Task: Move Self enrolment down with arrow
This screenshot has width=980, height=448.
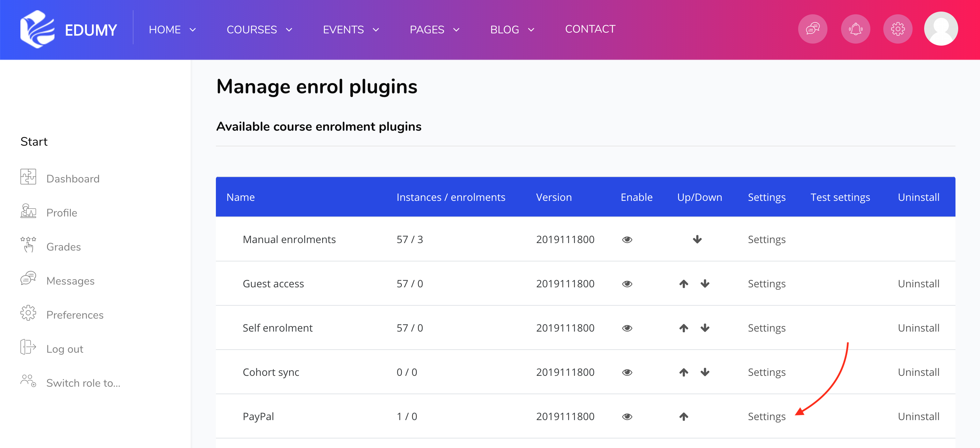Action: tap(705, 328)
